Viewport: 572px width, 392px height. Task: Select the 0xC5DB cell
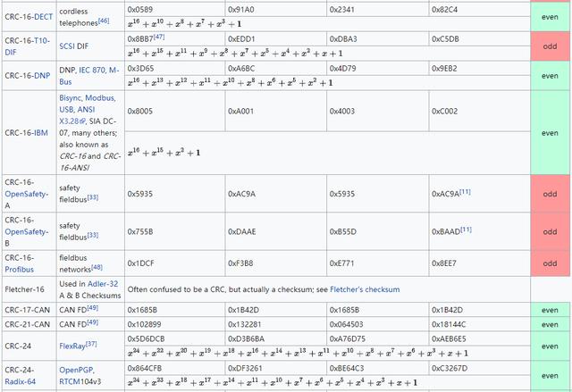click(479, 39)
